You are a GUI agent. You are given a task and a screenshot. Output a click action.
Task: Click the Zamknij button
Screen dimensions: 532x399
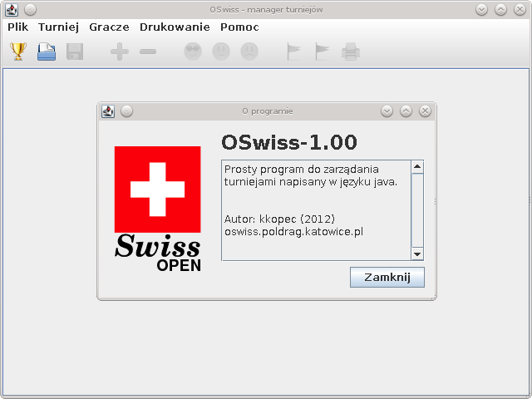(x=387, y=277)
